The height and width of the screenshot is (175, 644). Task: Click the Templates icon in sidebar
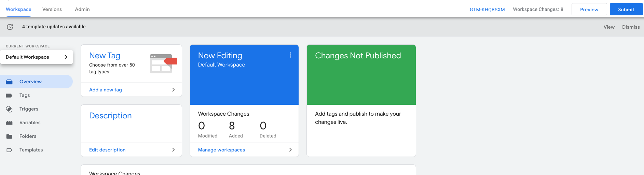point(9,150)
